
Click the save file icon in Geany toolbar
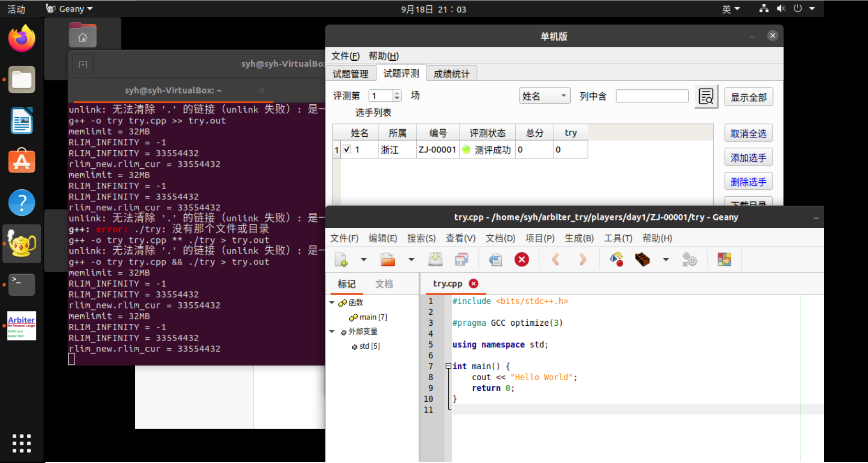click(435, 260)
